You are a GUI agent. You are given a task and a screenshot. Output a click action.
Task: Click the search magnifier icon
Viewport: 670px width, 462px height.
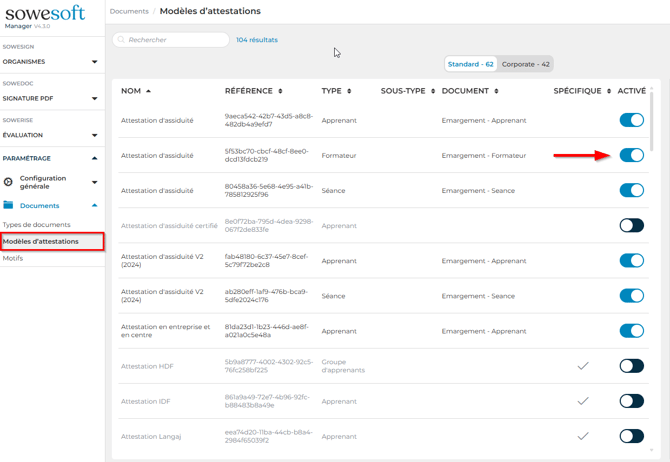click(121, 40)
